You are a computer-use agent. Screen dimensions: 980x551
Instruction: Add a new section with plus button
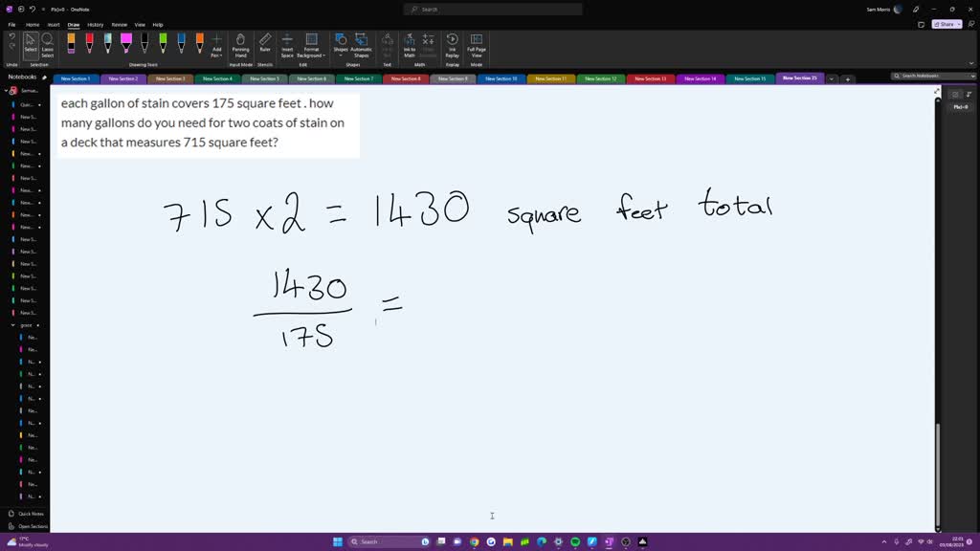(x=848, y=79)
